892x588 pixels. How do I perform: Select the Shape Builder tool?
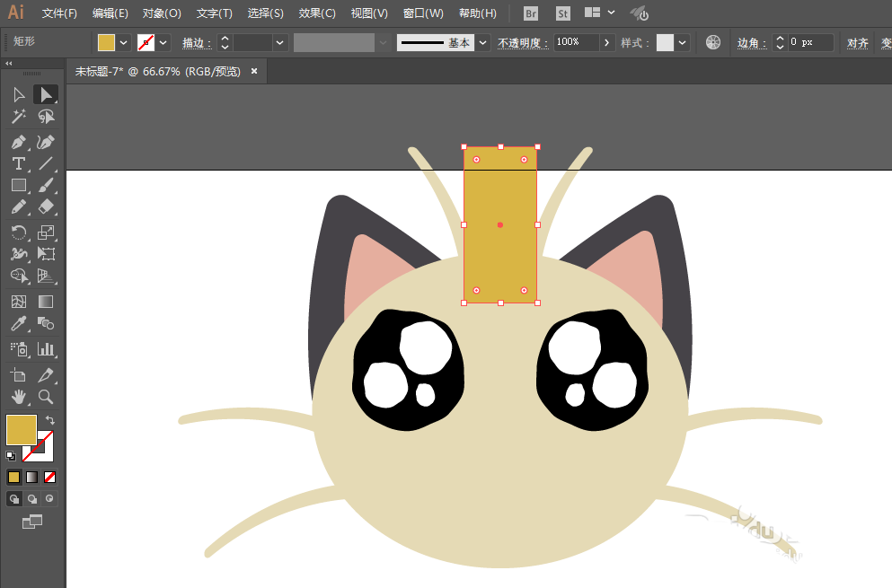(x=19, y=276)
